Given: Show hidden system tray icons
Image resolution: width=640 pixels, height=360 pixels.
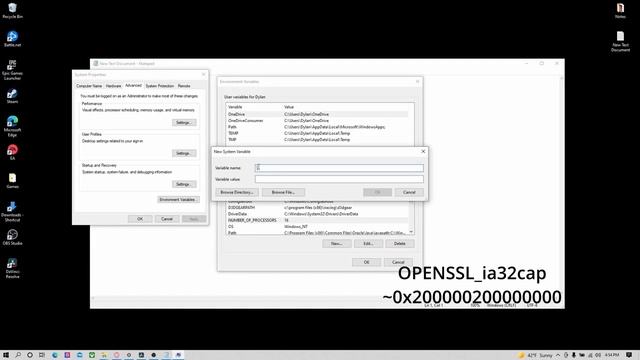Looking at the screenshot, I should [558, 355].
